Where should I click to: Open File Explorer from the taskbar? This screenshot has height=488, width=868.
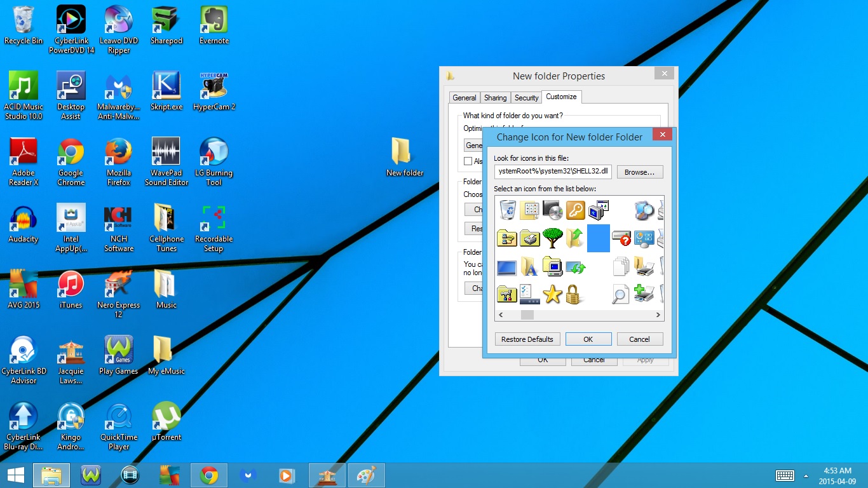coord(51,475)
